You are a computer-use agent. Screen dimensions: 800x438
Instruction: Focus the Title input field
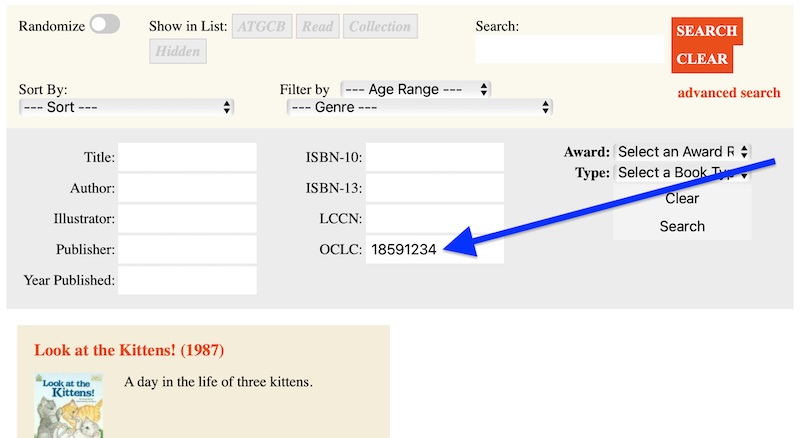click(187, 157)
